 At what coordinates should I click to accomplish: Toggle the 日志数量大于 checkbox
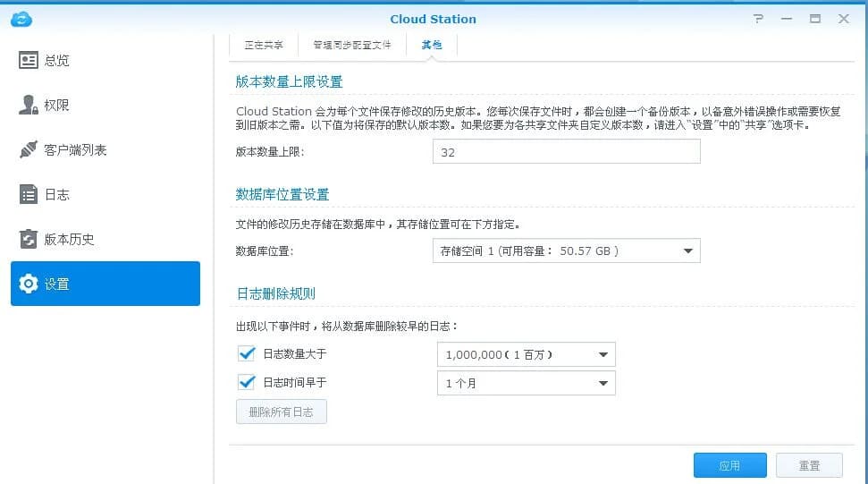(x=247, y=353)
